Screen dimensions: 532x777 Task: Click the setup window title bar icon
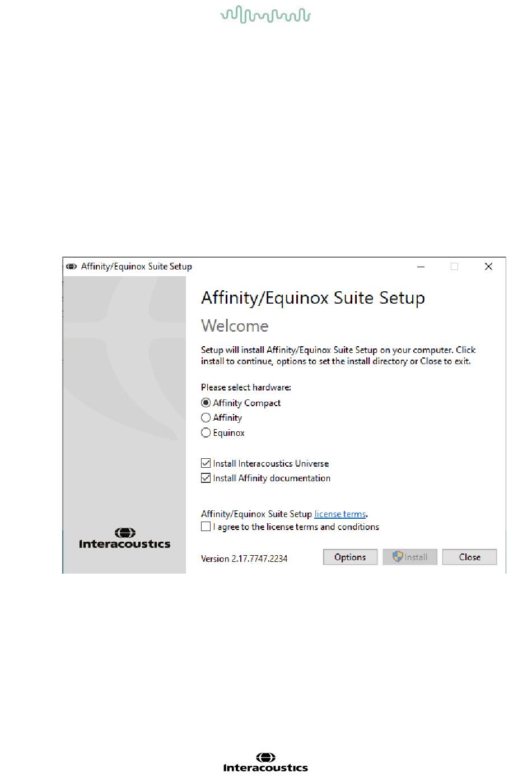(71, 267)
